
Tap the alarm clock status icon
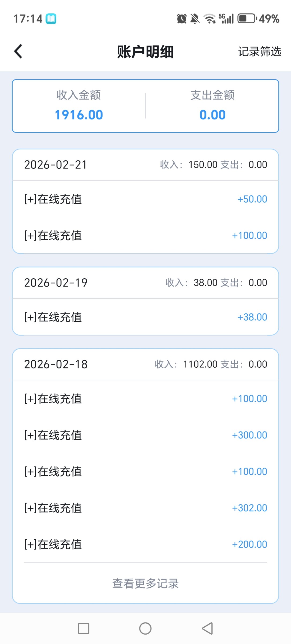182,19
